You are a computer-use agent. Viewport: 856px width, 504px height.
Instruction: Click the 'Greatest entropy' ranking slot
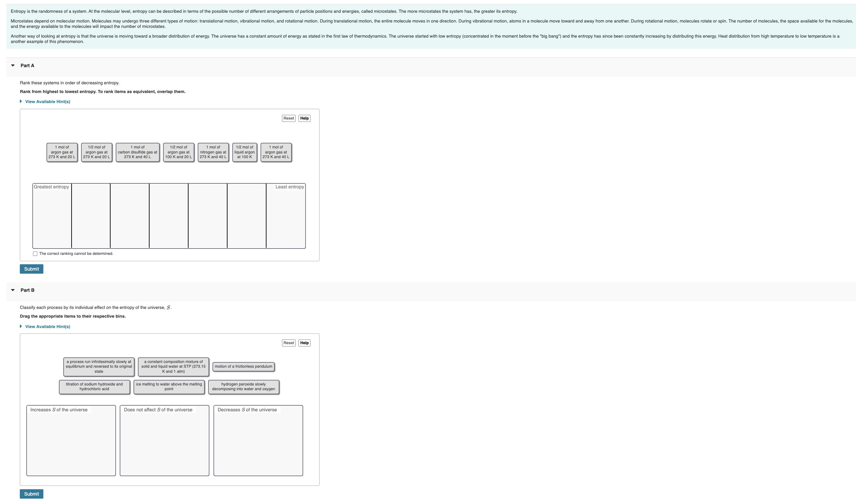52,217
